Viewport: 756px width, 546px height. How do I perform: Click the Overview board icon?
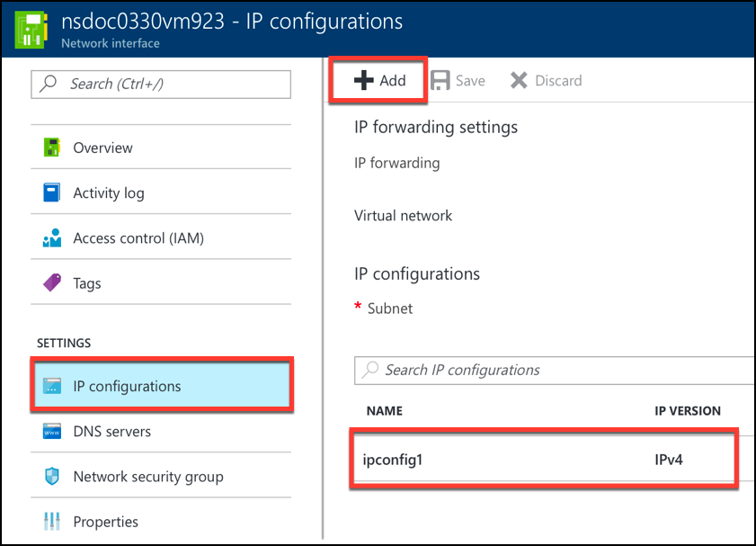51,148
